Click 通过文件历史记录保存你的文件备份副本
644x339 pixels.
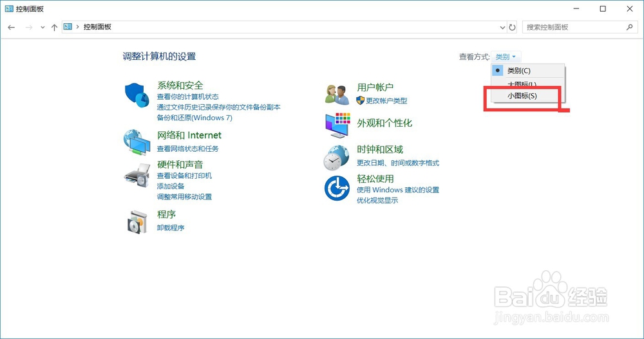pos(218,107)
